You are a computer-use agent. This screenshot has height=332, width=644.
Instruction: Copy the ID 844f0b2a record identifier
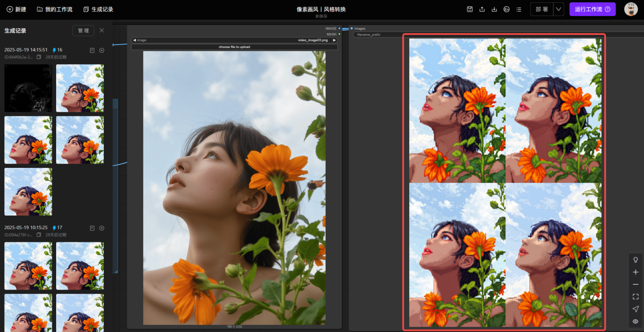tap(39, 57)
